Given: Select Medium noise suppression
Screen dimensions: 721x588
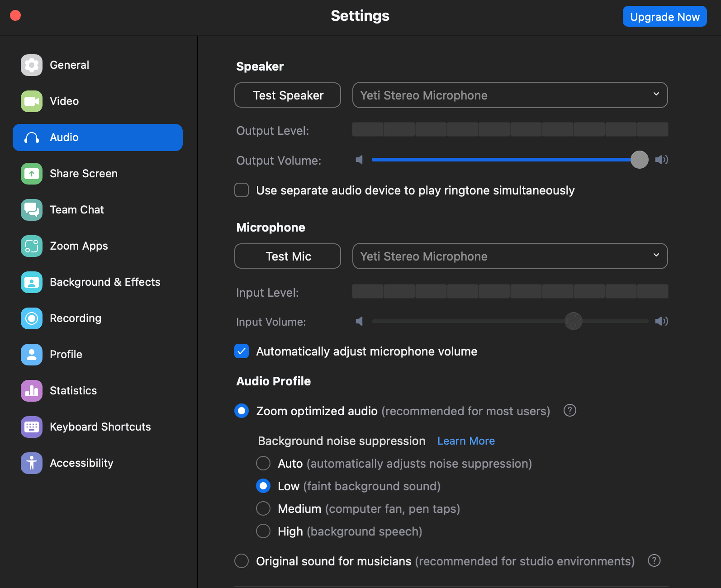Looking at the screenshot, I should click(x=263, y=508).
